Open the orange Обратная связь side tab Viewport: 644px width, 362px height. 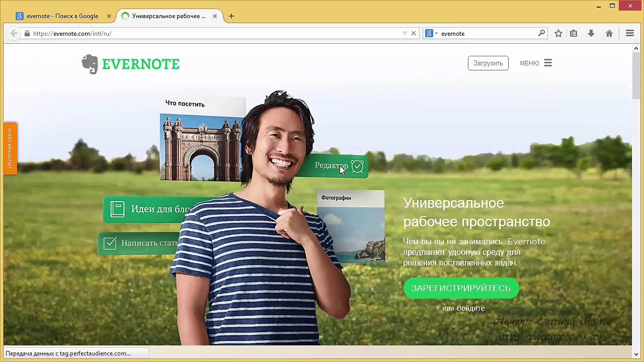click(10, 148)
